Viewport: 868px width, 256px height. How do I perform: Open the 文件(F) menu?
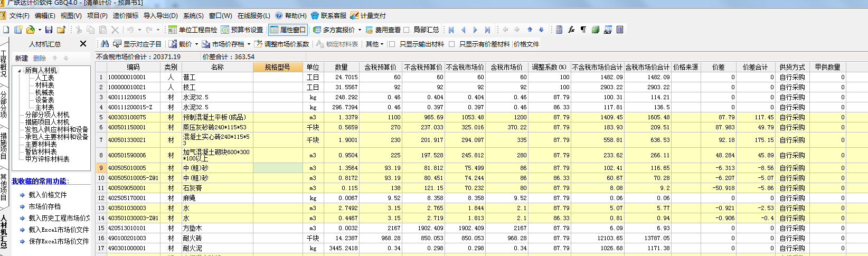click(x=20, y=15)
